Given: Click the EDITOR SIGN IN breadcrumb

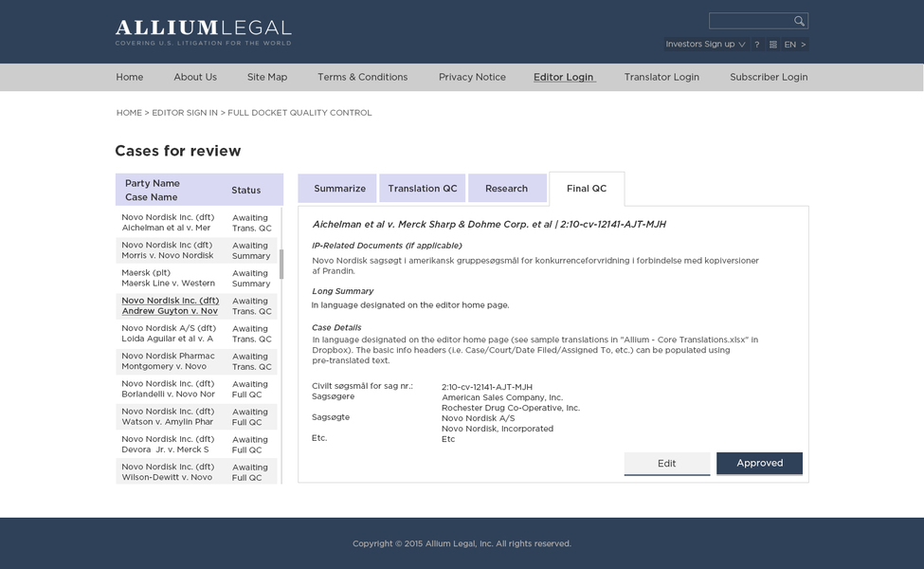Looking at the screenshot, I should pyautogui.click(x=185, y=113).
